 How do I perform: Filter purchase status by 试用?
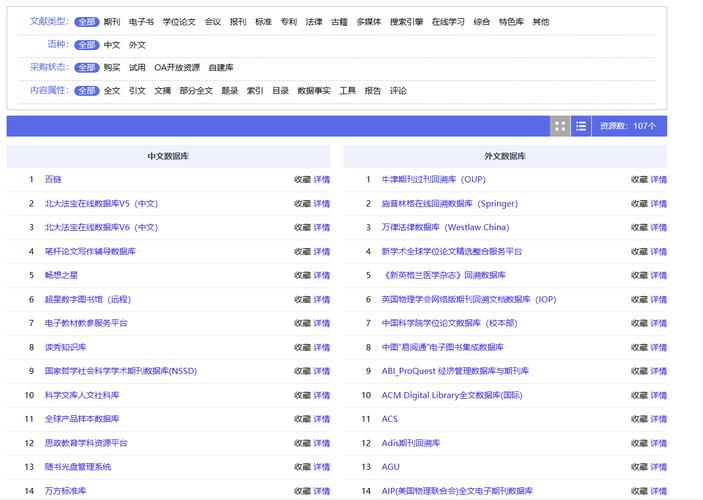137,68
